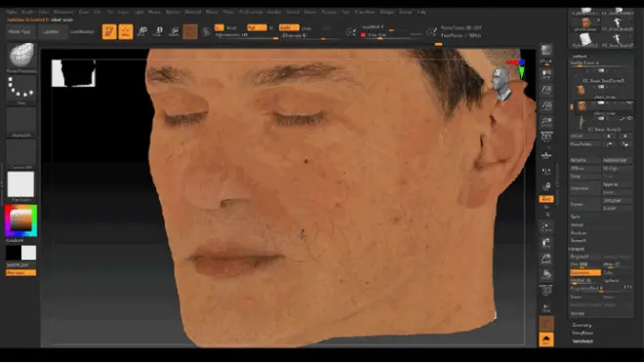Expand the ArrayMesh sub-palette

point(583,333)
